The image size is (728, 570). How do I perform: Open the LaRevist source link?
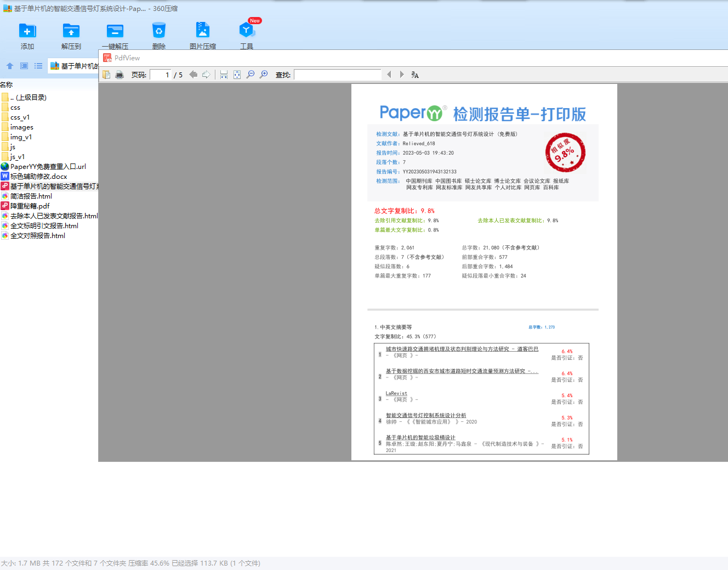(396, 393)
